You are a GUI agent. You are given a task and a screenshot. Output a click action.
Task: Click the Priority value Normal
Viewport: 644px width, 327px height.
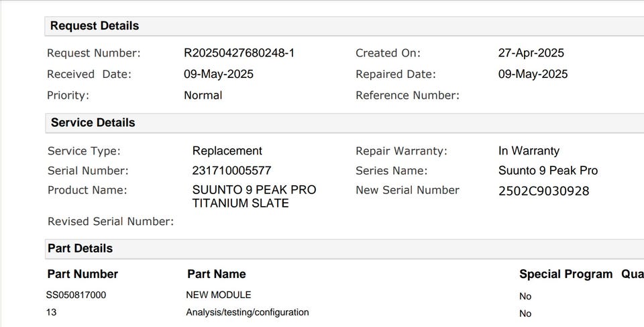(x=203, y=95)
